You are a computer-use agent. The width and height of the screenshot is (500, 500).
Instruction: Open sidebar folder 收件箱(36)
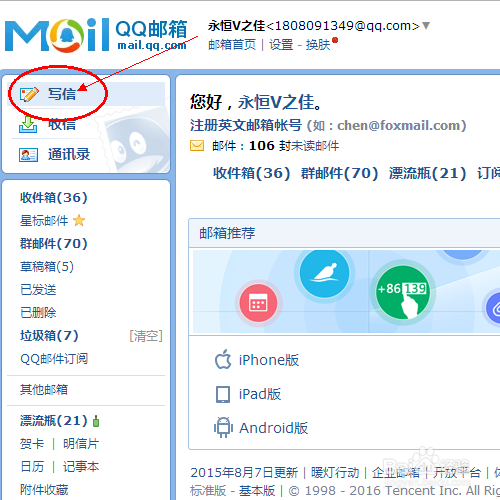pos(54,197)
